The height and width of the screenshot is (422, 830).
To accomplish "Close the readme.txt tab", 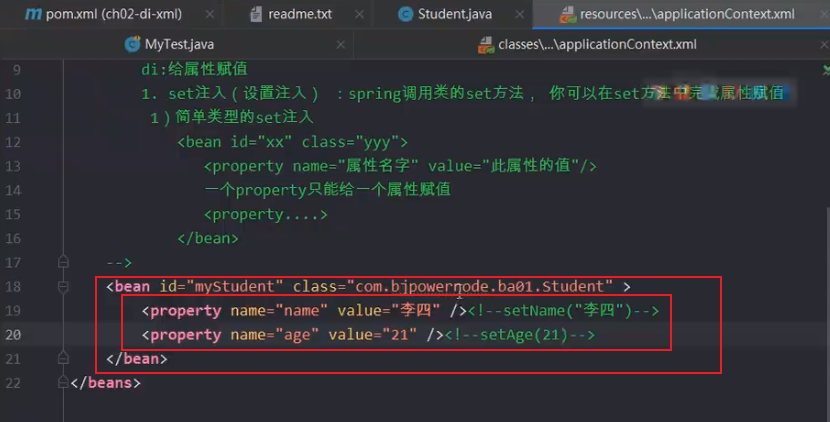I will 359,14.
